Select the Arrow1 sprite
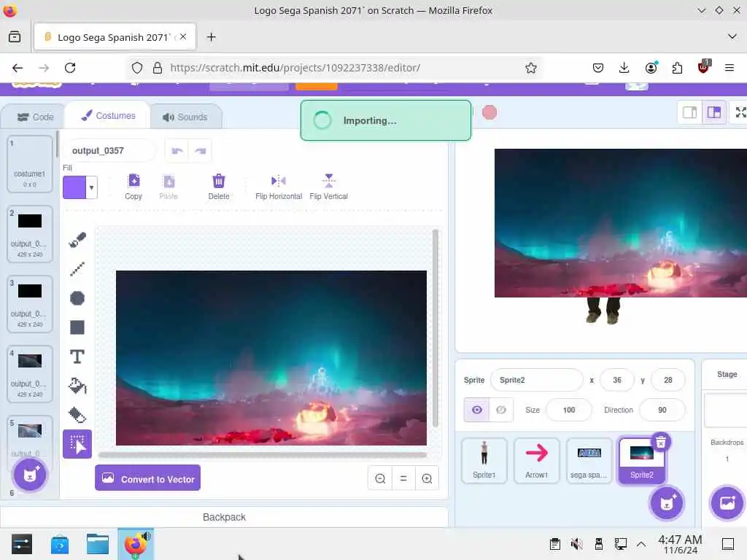The height and width of the screenshot is (560, 747). (536, 461)
